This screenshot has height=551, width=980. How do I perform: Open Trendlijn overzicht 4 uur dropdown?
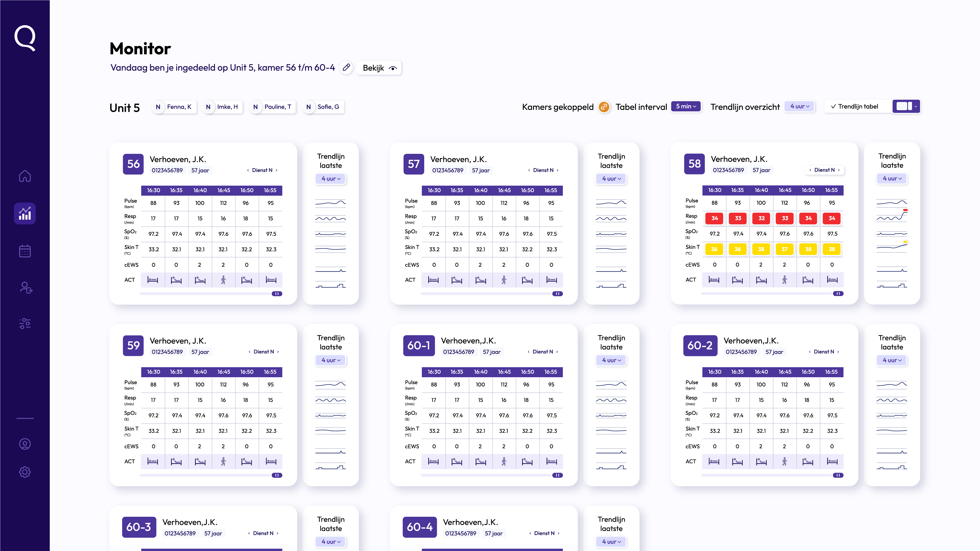click(799, 107)
